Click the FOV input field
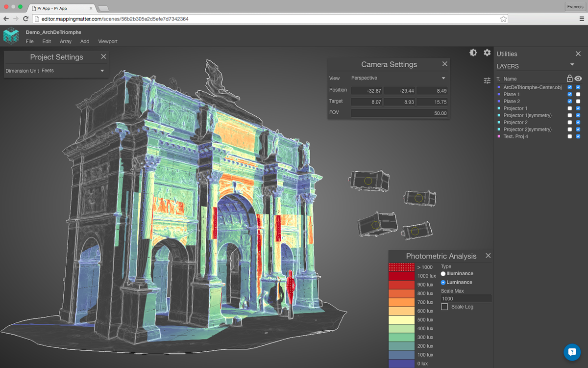The height and width of the screenshot is (368, 588). pyautogui.click(x=399, y=113)
